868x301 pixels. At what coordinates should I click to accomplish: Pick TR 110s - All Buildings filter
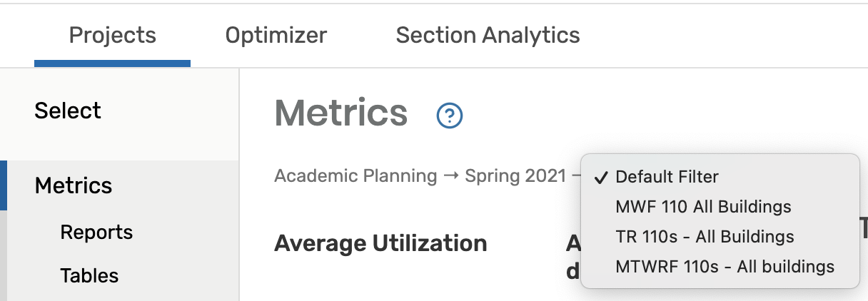click(x=705, y=237)
